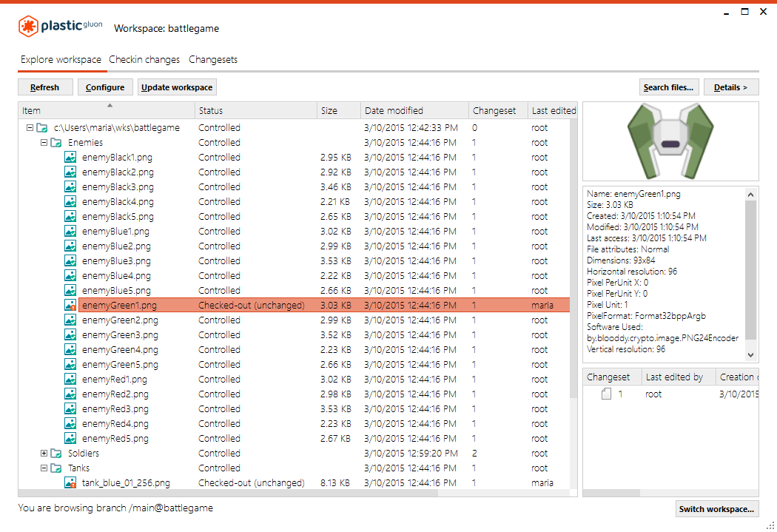
Task: Click the Last edited by history column header
Action: [679, 377]
